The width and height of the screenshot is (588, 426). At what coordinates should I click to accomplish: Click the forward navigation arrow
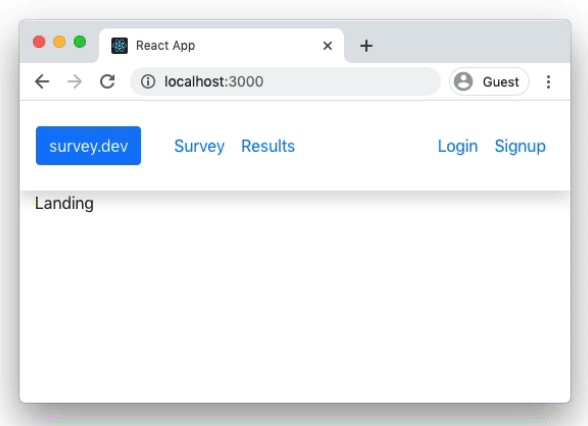pyautogui.click(x=75, y=81)
